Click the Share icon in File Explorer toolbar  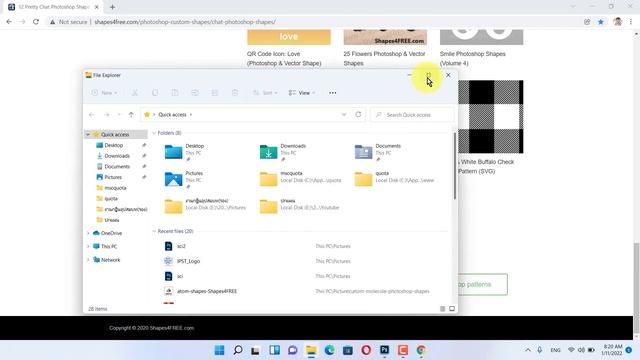[215, 93]
